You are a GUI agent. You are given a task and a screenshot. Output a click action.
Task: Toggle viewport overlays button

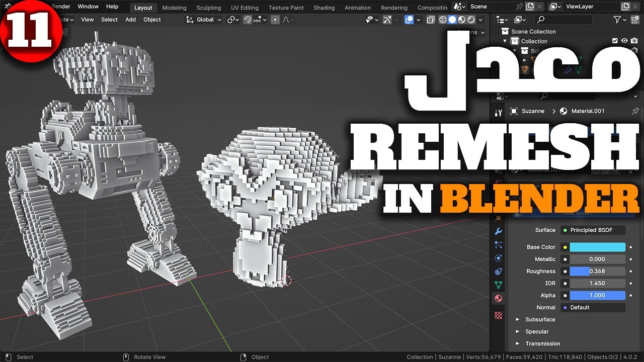click(x=409, y=20)
